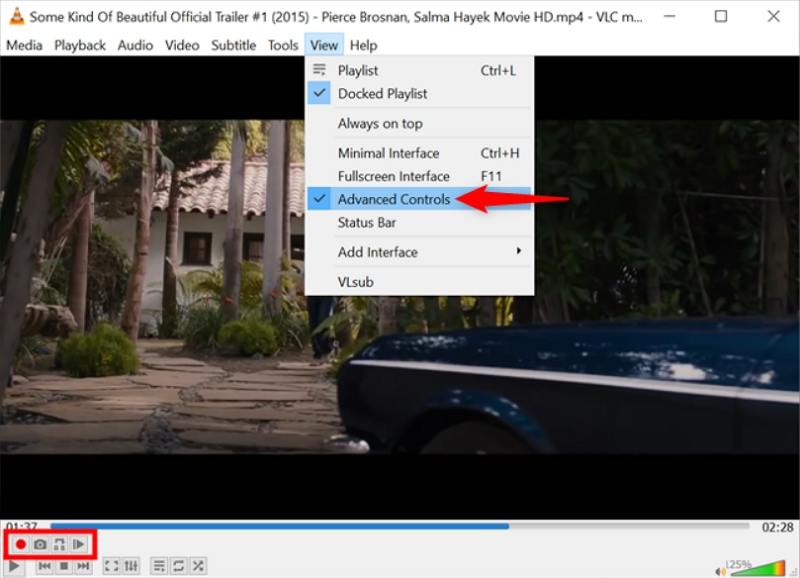Advance frame by frame
The image size is (800, 578).
[80, 543]
